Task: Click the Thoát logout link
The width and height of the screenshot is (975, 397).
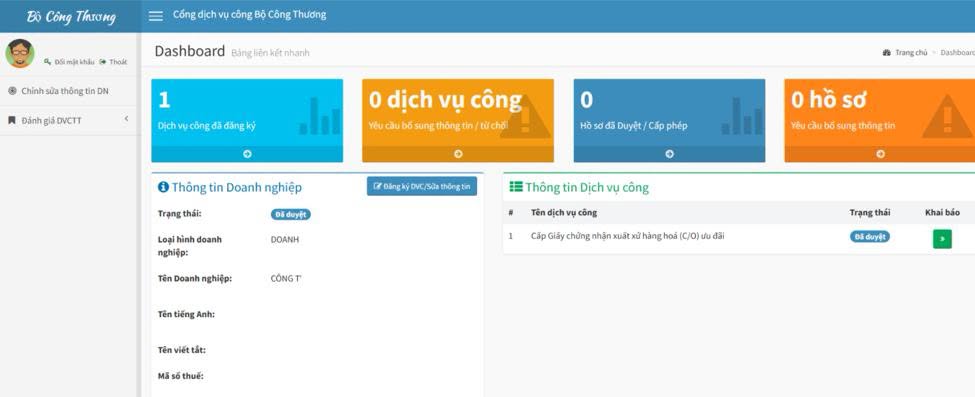Action: tap(114, 62)
